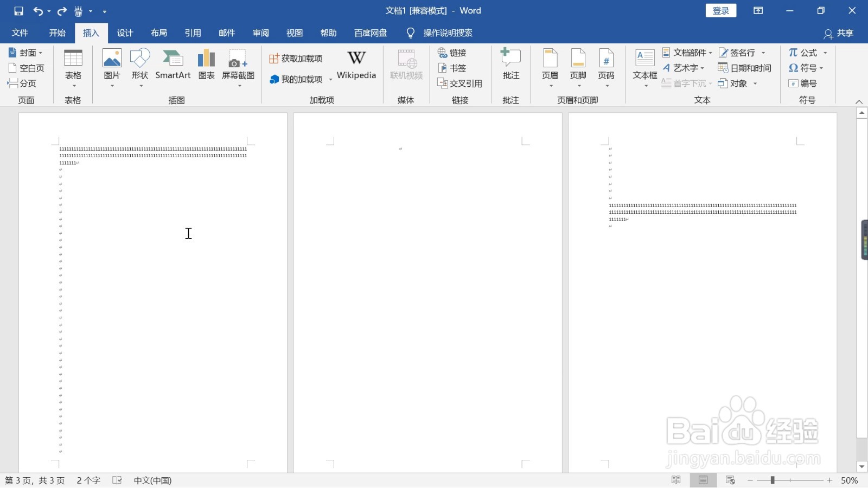Redo the last action
868x488 pixels.
(62, 11)
